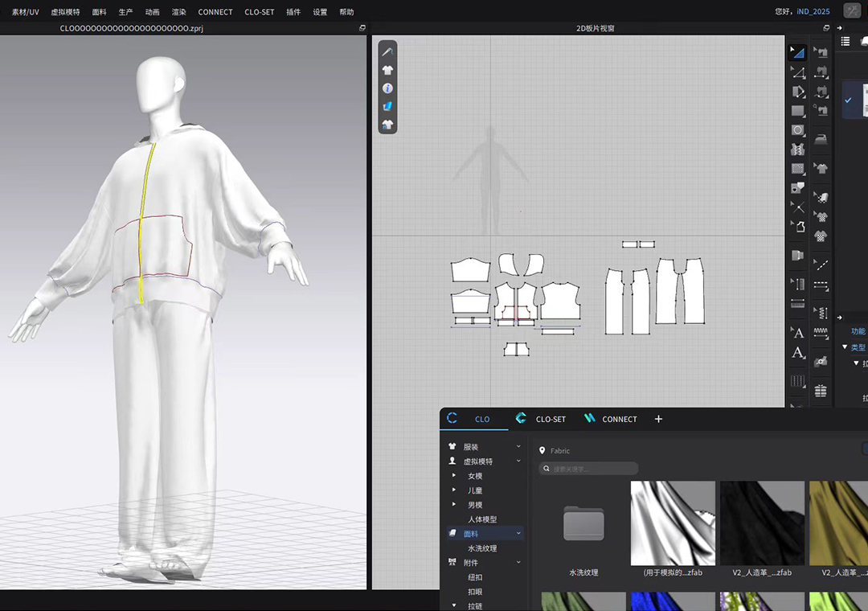Select the black V2 faux leather fabric thumbnail

click(x=762, y=523)
